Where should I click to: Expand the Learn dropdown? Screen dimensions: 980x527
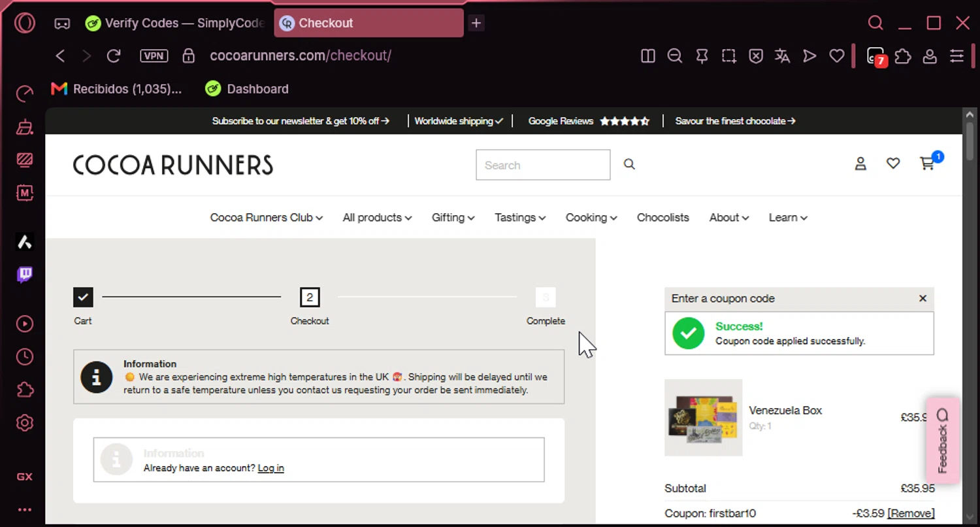[788, 218]
